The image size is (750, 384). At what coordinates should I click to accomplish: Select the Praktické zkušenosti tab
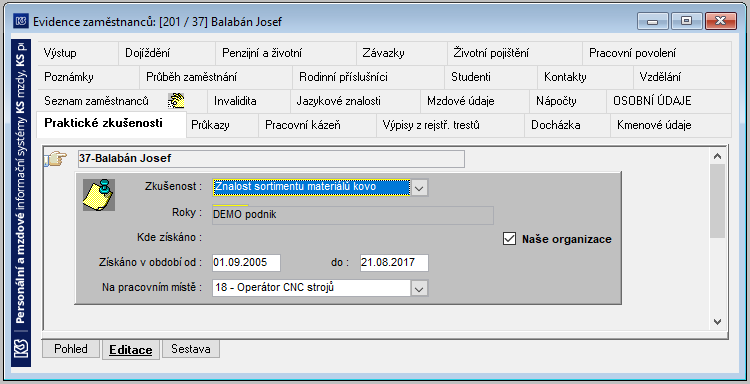111,124
